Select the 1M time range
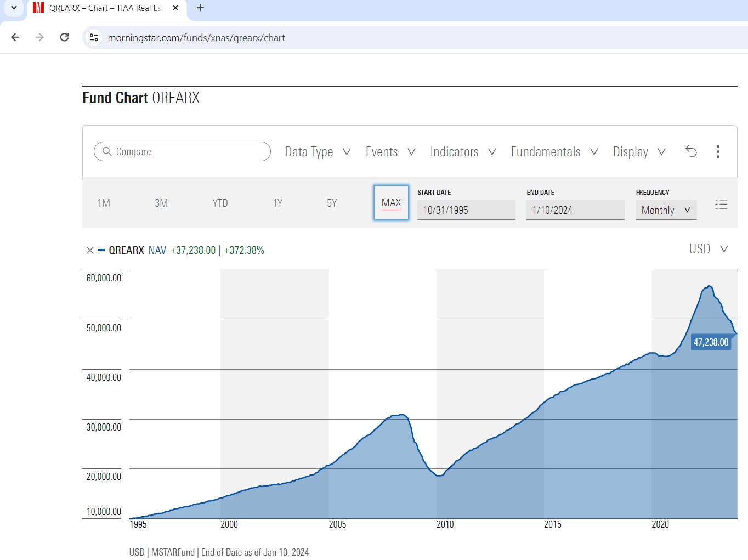748x560 pixels. click(104, 203)
